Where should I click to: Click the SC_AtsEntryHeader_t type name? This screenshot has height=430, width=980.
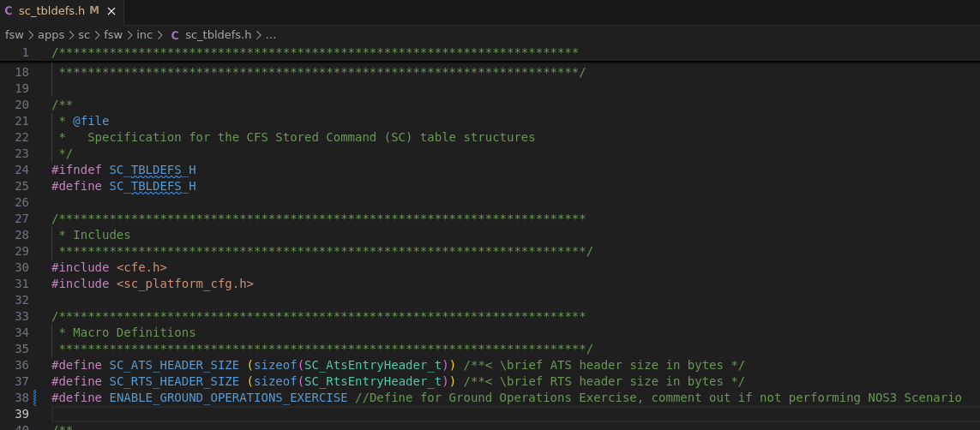pyautogui.click(x=373, y=365)
